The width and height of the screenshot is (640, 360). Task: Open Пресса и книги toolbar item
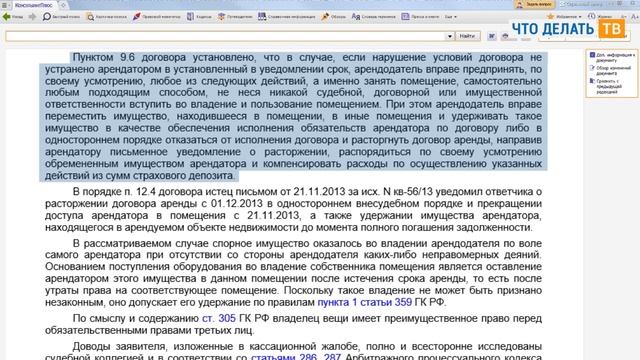click(420, 17)
